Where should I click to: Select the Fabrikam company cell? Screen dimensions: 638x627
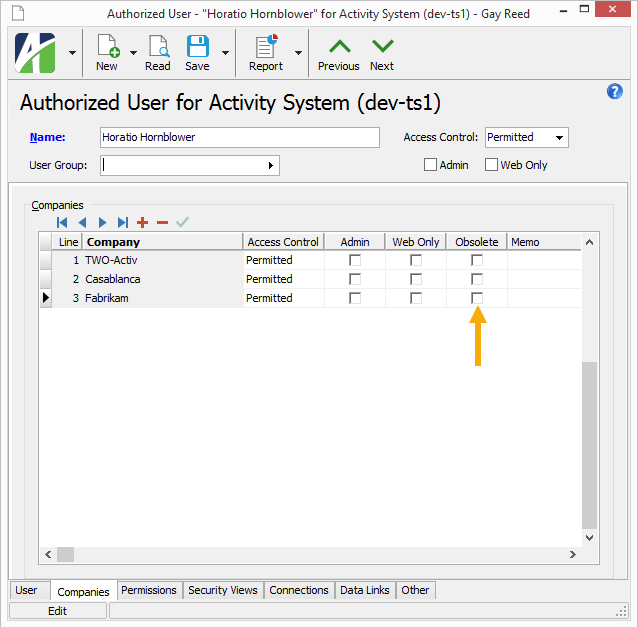(163, 298)
